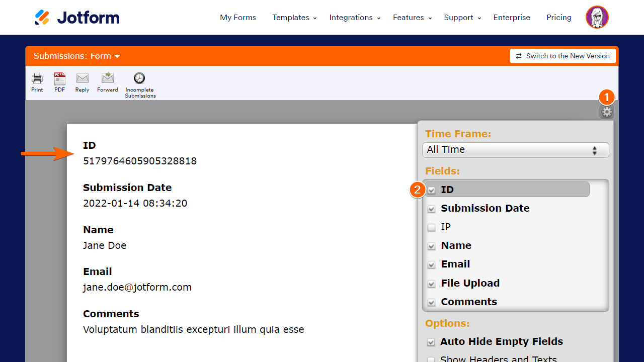Expand the Support menu
The width and height of the screenshot is (644, 362).
tap(462, 18)
